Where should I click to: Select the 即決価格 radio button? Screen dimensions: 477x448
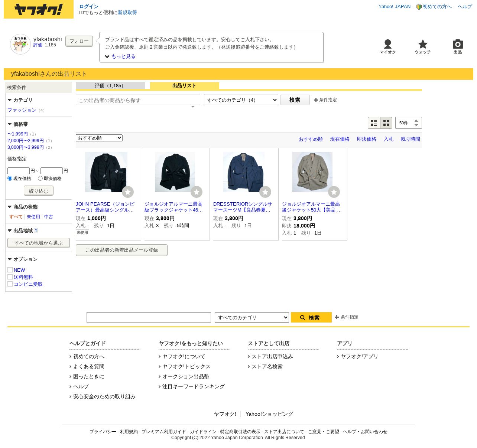(x=40, y=179)
